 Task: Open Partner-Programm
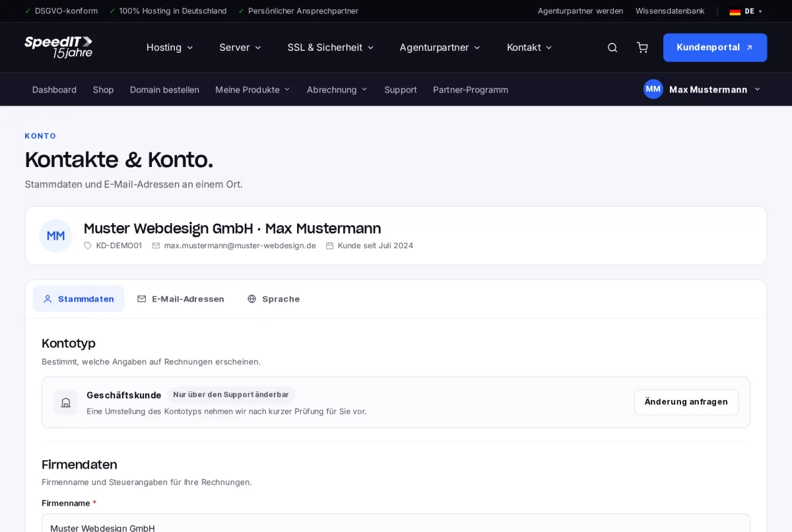471,90
